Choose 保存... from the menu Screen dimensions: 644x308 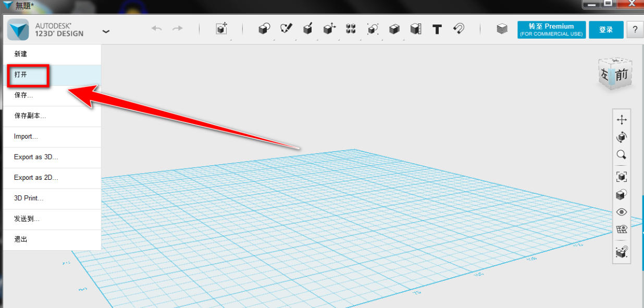click(x=52, y=96)
